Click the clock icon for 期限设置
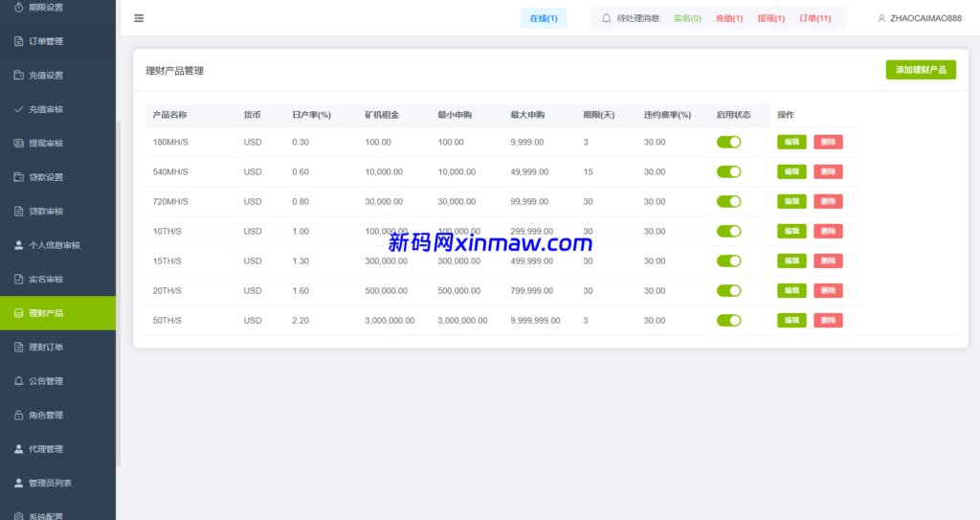980x520 pixels. click(19, 7)
